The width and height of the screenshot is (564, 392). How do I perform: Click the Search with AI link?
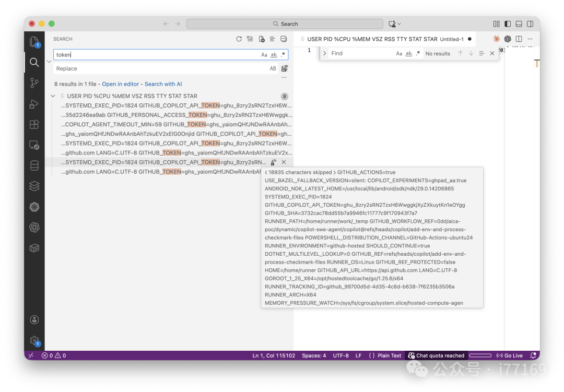click(163, 84)
